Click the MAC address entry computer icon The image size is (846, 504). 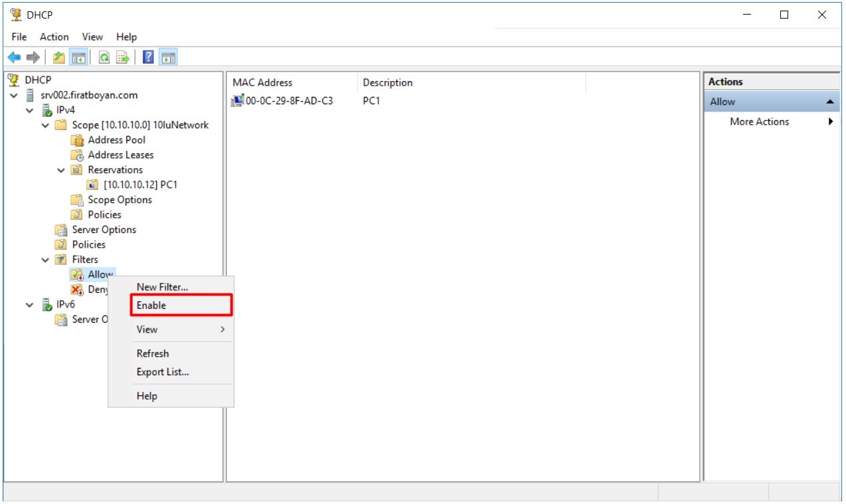pos(237,101)
